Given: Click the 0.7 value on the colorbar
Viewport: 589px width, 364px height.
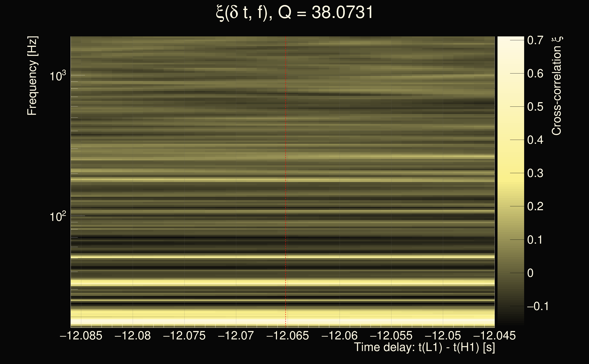Looking at the screenshot, I should (x=535, y=40).
